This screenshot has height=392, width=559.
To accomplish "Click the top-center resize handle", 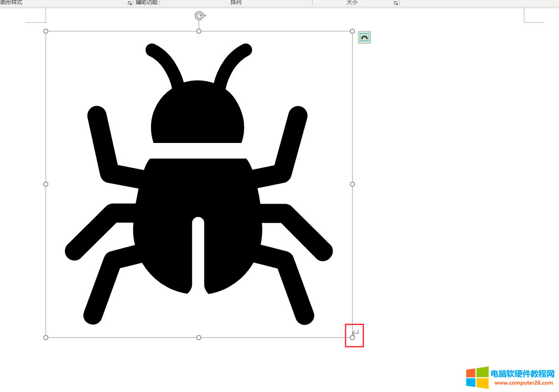I will pos(199,31).
